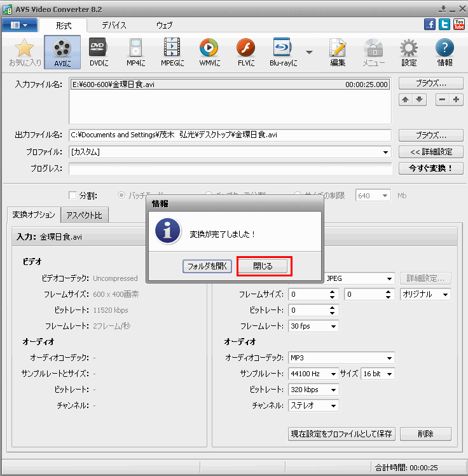Increase the ビットレート stepper value

tap(333, 308)
